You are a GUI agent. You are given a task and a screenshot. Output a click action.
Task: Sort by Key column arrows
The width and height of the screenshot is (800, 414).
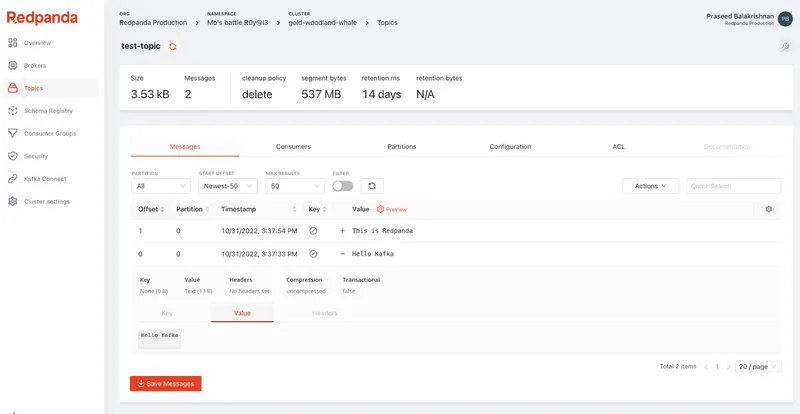point(324,209)
